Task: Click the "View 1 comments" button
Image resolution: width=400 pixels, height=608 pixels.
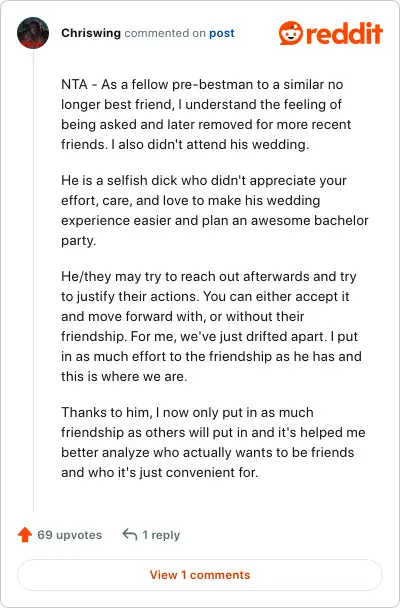Action: (x=200, y=575)
